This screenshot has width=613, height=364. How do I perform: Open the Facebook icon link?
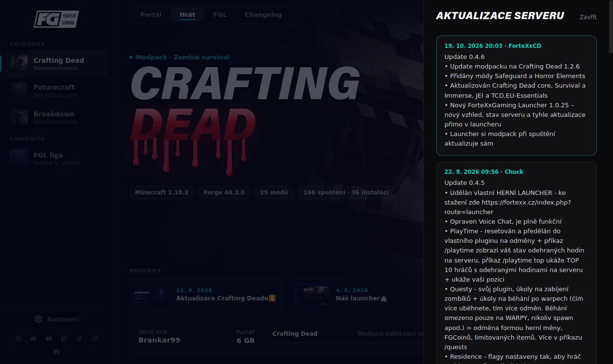click(57, 352)
